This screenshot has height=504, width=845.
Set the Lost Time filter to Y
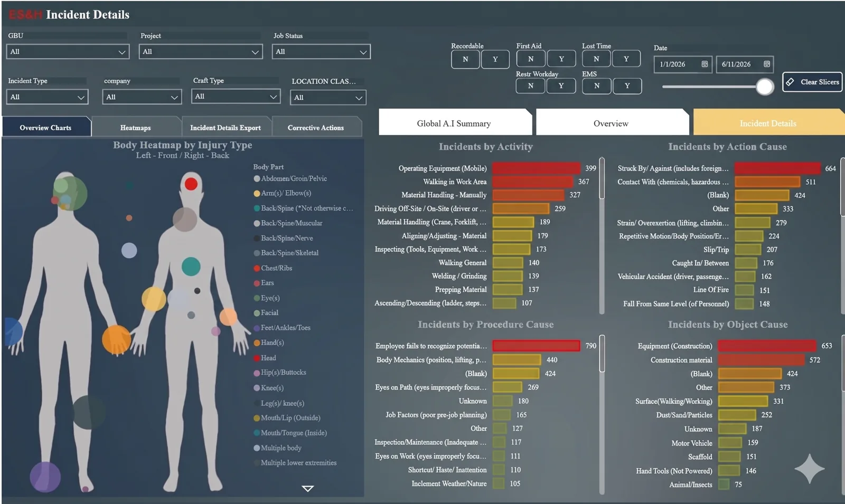[x=626, y=59]
